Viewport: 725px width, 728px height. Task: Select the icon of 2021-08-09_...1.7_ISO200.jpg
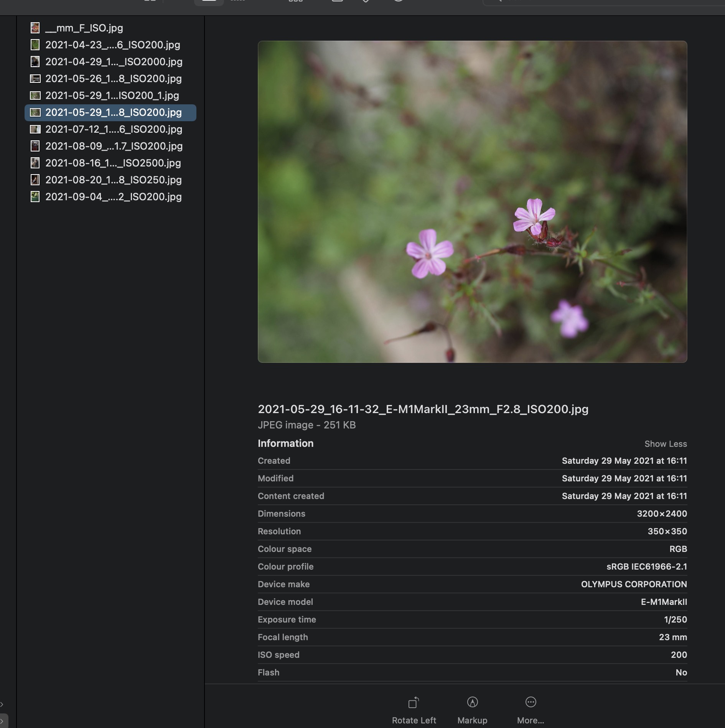pos(35,146)
